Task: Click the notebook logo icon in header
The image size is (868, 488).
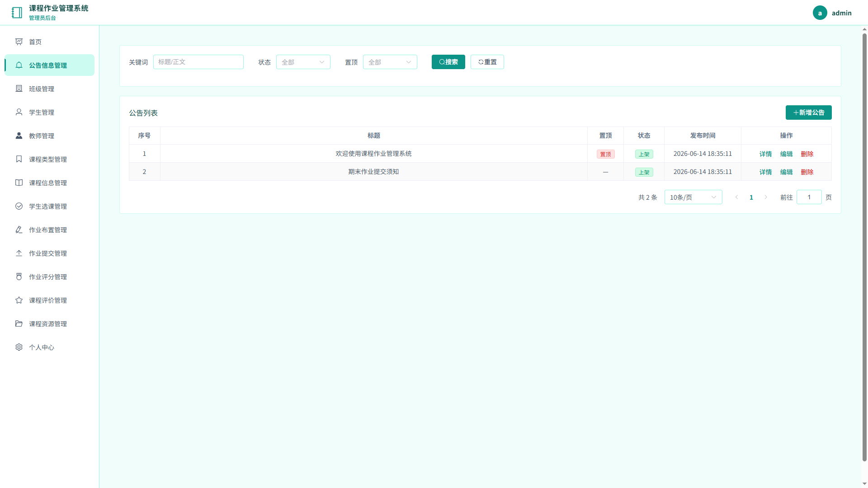Action: (17, 13)
